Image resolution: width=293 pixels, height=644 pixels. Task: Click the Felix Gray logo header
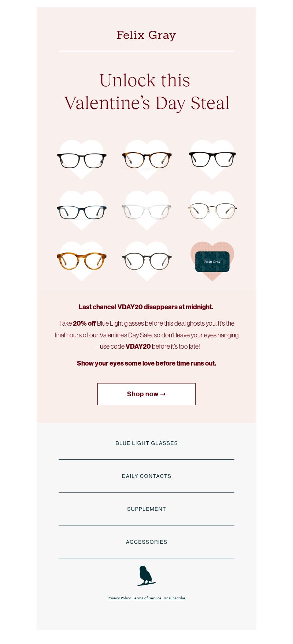(146, 35)
